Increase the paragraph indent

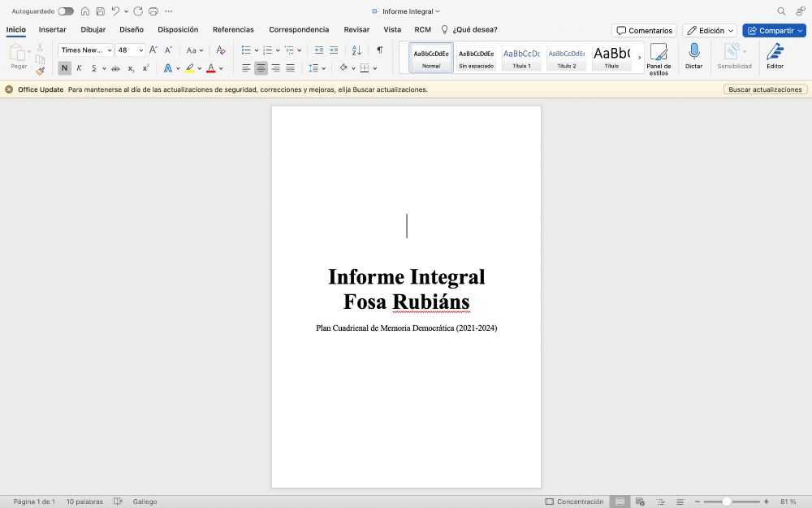pyautogui.click(x=334, y=50)
